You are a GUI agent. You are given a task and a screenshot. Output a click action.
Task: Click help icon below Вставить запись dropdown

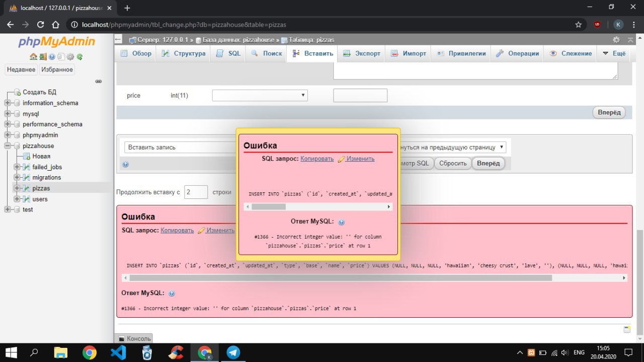[125, 164]
